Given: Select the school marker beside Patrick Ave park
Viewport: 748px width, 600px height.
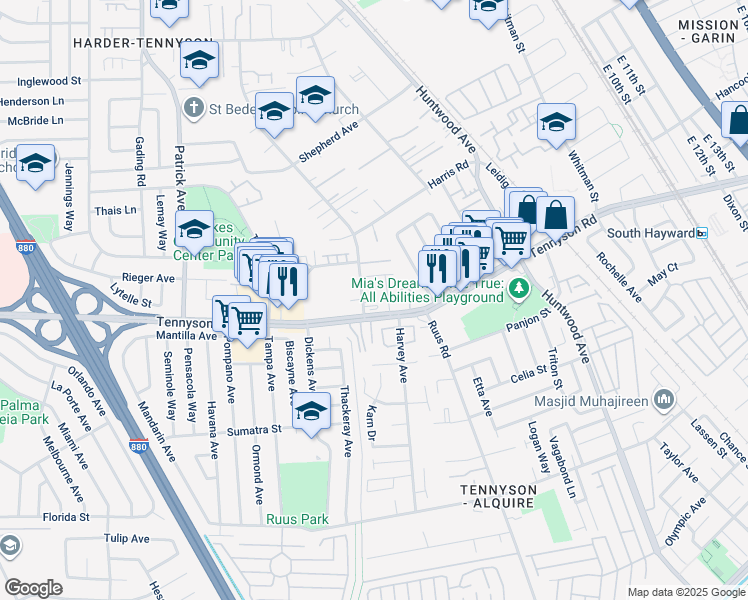Looking at the screenshot, I should pyautogui.click(x=194, y=233).
